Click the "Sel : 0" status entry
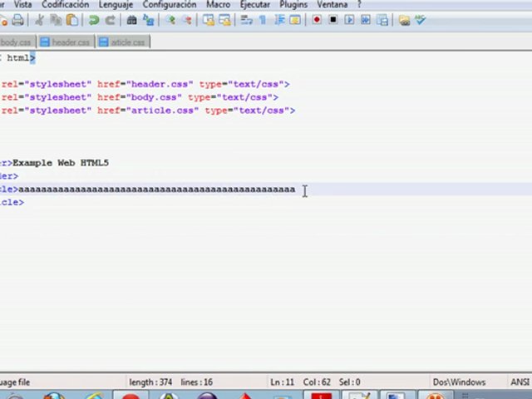The image size is (532, 399). [x=349, y=382]
